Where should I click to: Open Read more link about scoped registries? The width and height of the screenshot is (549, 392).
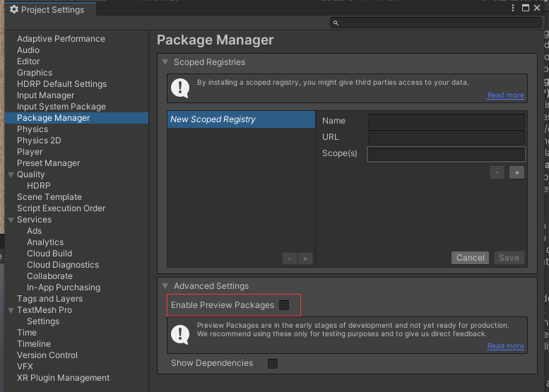tap(506, 95)
